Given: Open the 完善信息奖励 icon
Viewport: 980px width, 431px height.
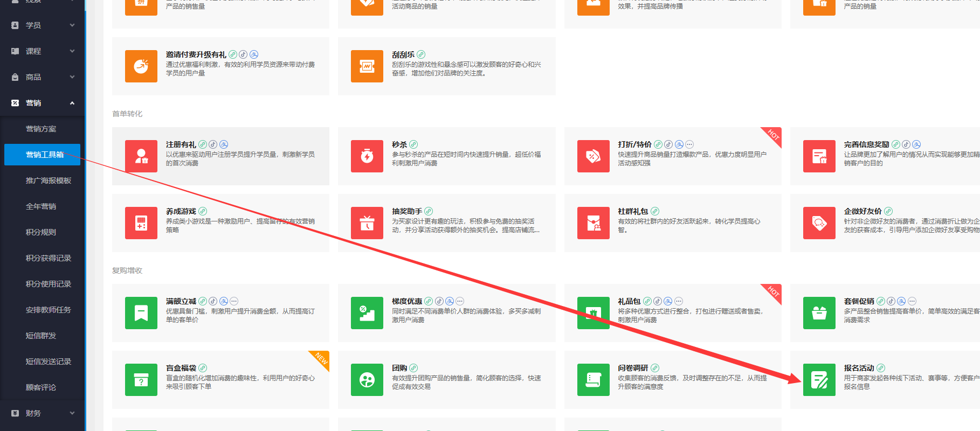Looking at the screenshot, I should [x=819, y=156].
